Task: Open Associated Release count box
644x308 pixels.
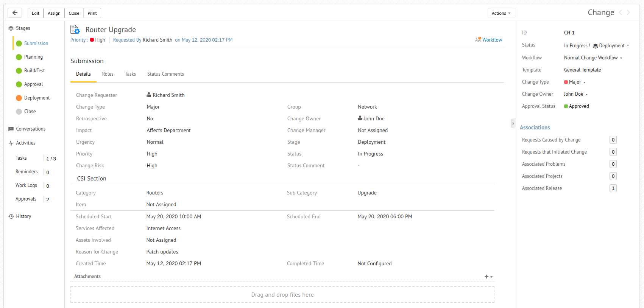Action: coord(613,188)
